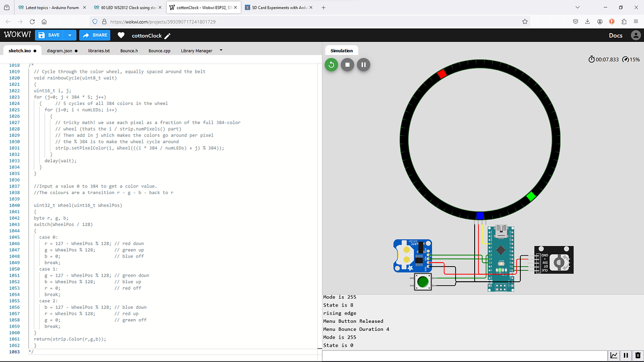The width and height of the screenshot is (644, 362).
Task: Open the Docs link
Action: (616, 35)
